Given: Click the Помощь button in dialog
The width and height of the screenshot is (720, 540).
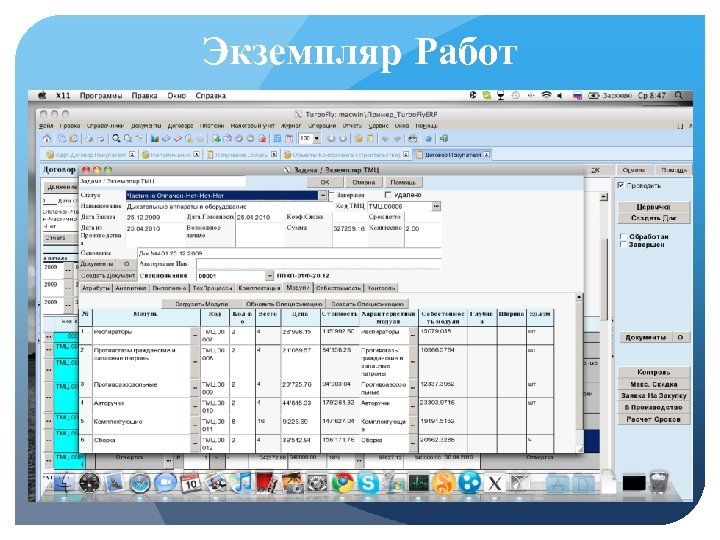Looking at the screenshot, I should point(403,182).
